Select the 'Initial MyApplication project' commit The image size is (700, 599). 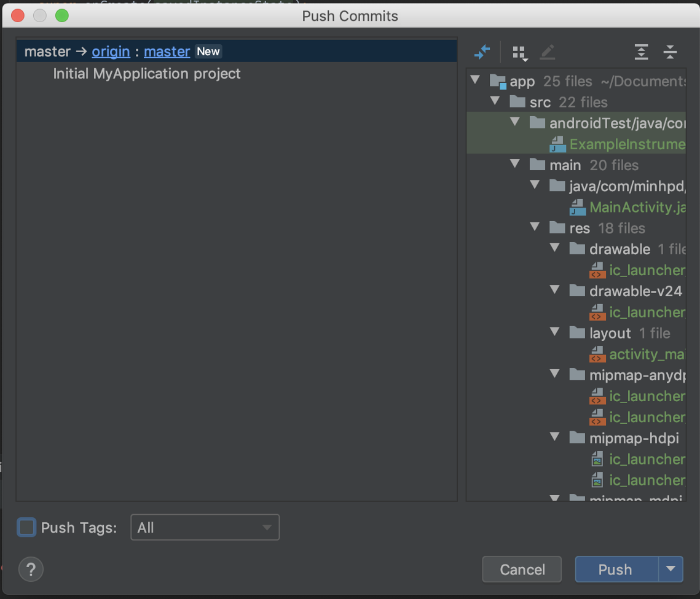point(147,74)
